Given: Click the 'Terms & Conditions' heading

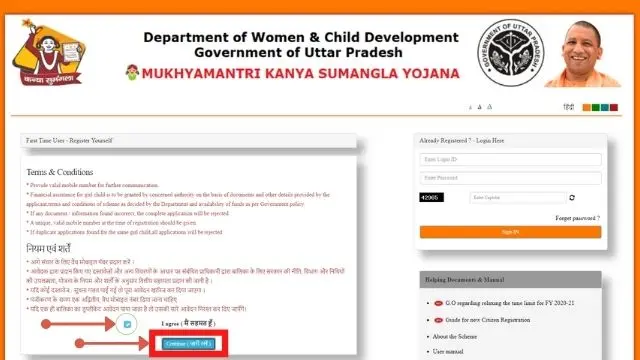Looking at the screenshot, I should coord(60,172).
